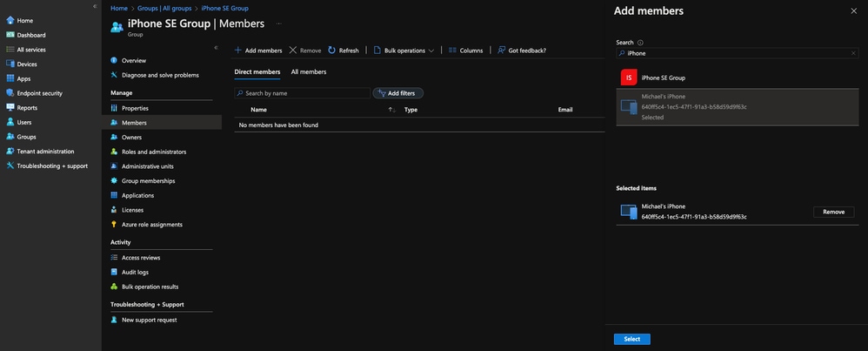Remove Michael's iPhone from selected items
Image resolution: width=868 pixels, height=351 pixels.
(833, 212)
